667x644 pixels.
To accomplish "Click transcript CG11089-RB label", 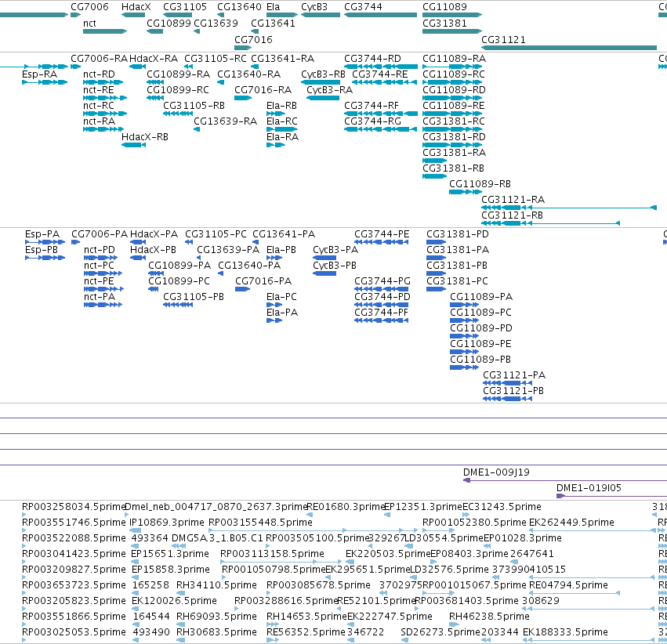I will [480, 183].
